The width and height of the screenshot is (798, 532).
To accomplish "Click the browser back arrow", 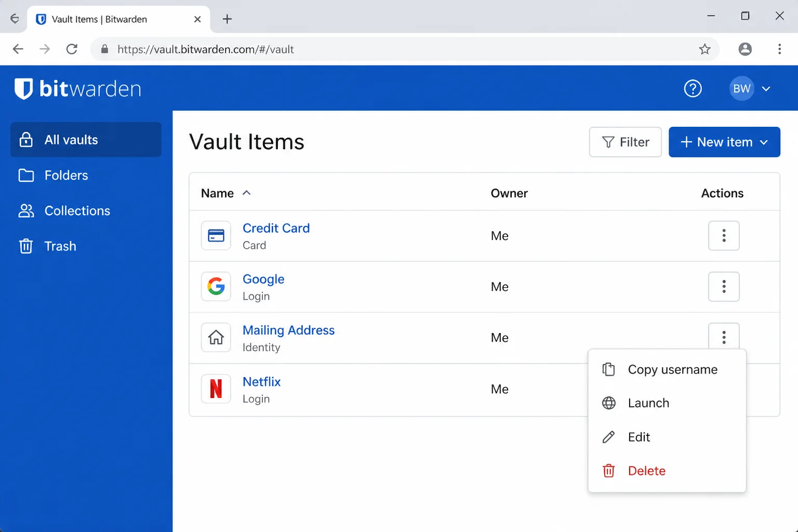I will pos(18,49).
